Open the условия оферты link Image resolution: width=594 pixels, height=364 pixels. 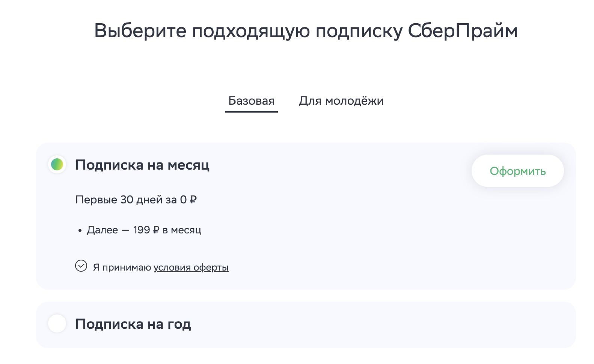click(x=191, y=267)
